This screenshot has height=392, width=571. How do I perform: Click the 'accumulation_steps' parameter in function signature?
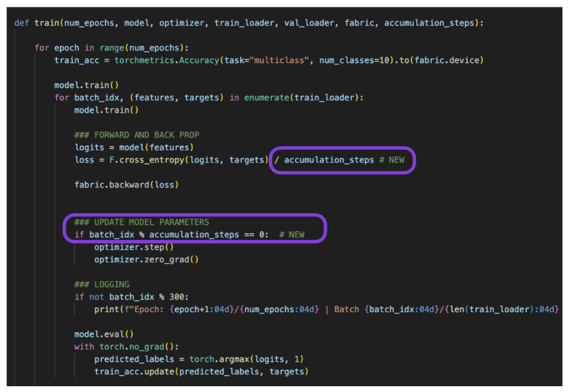coord(429,23)
